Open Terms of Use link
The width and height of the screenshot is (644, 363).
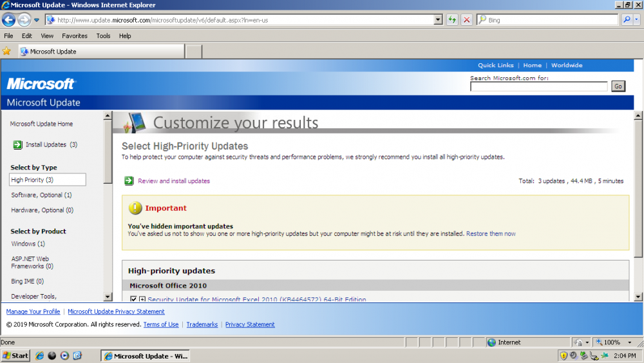[x=161, y=324]
